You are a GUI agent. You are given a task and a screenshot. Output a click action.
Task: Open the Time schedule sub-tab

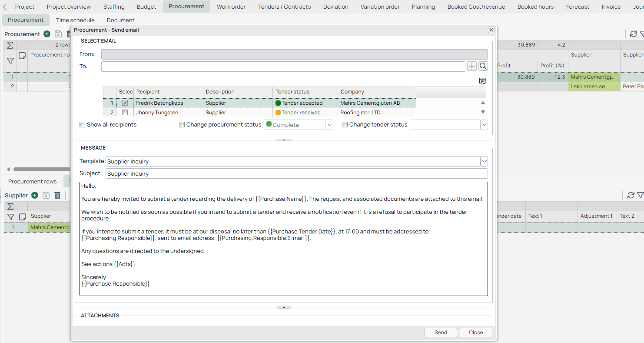pos(75,20)
